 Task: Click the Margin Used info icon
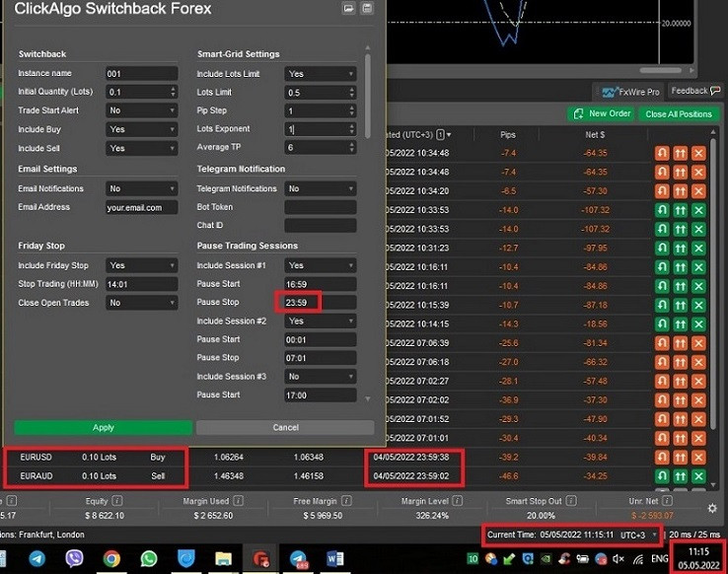pos(238,501)
